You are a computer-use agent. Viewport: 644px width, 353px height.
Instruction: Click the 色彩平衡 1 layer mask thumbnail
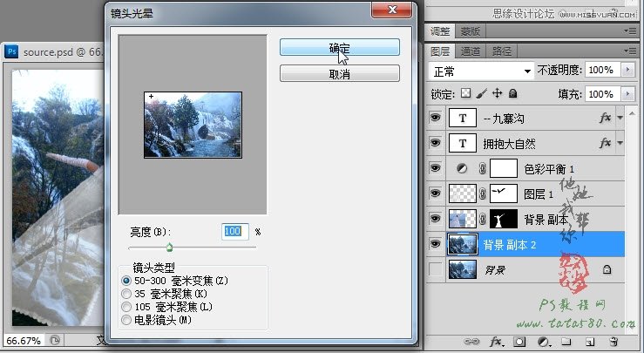coord(504,168)
